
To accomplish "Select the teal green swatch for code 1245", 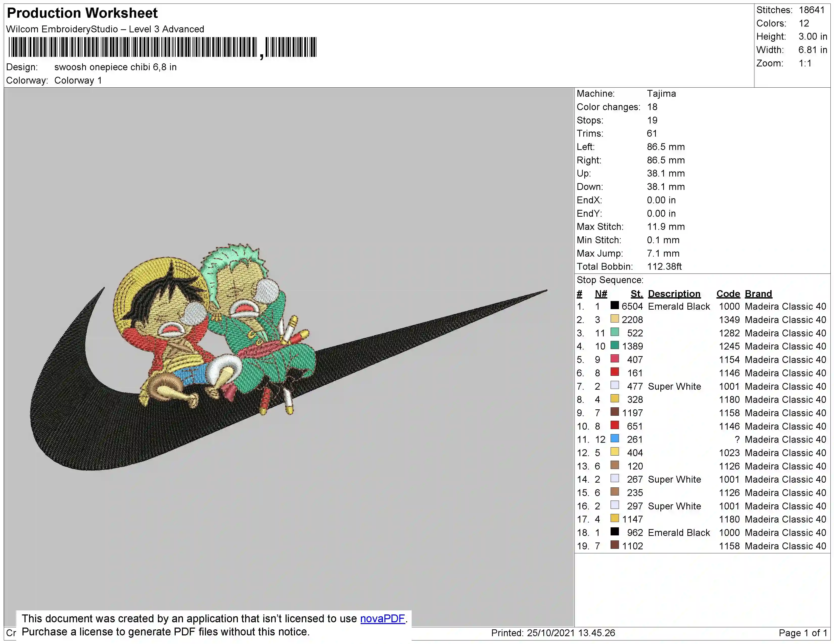I will tap(614, 345).
